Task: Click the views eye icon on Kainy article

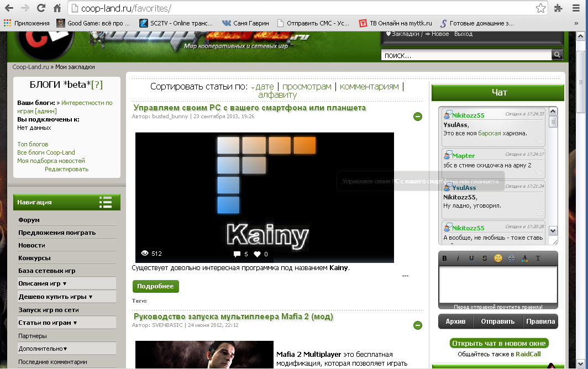Action: tap(145, 253)
